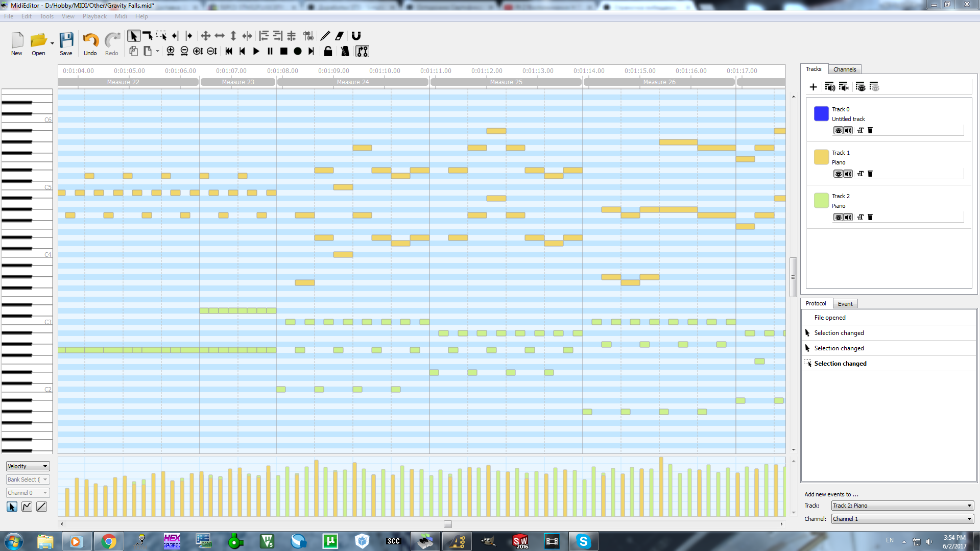Screen dimensions: 980x551
Task: Hide Track 1 using eye toggle
Action: point(838,174)
